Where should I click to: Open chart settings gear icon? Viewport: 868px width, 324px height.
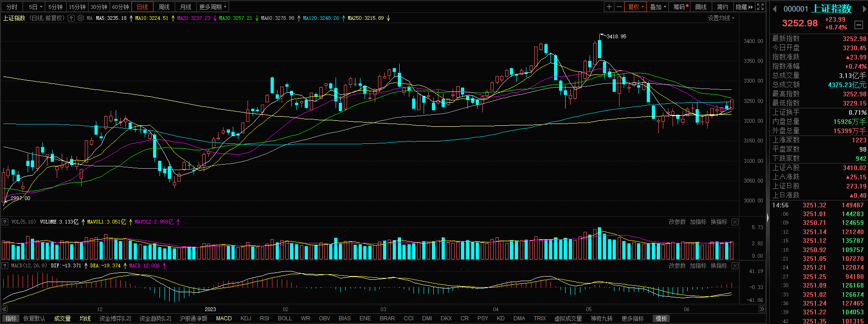point(81,18)
